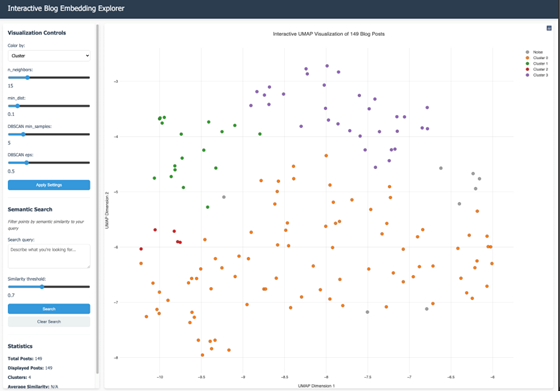The height and width of the screenshot is (391, 560).
Task: Click the UMAP Dimension 2 axis label
Action: click(107, 210)
